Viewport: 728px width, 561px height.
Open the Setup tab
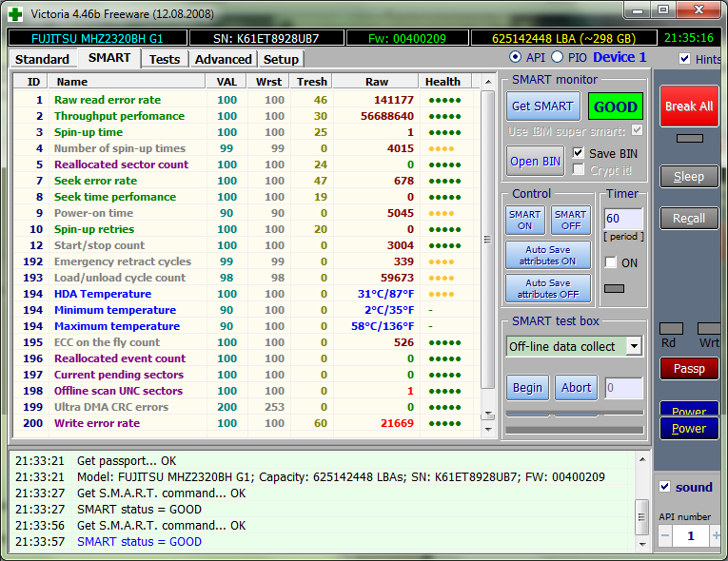click(281, 59)
